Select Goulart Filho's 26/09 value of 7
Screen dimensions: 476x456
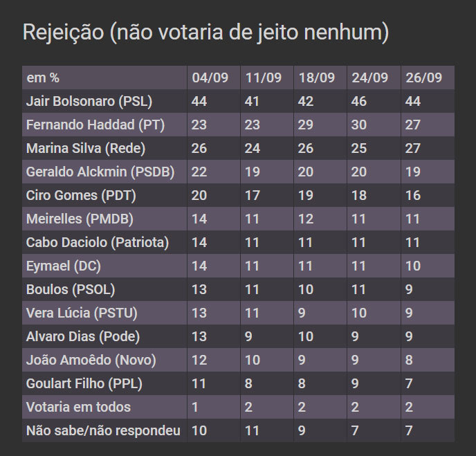[410, 383]
